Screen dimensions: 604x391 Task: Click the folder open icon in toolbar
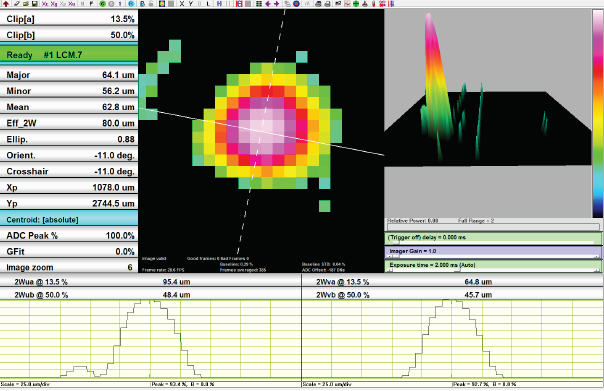click(25, 4)
